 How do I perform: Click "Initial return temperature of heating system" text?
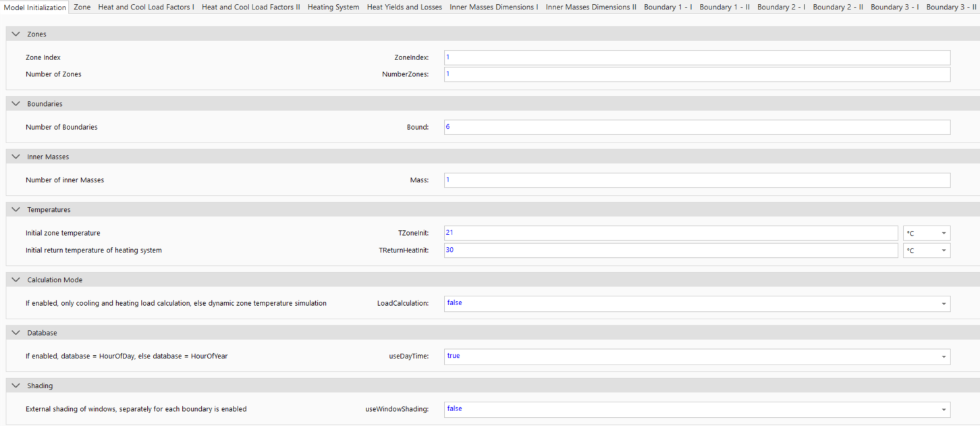click(x=94, y=250)
